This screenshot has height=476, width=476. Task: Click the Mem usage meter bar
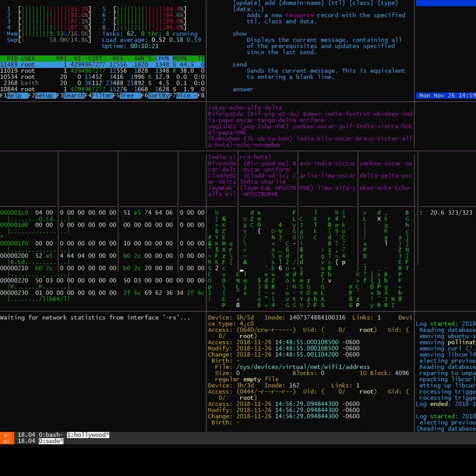tap(49, 33)
